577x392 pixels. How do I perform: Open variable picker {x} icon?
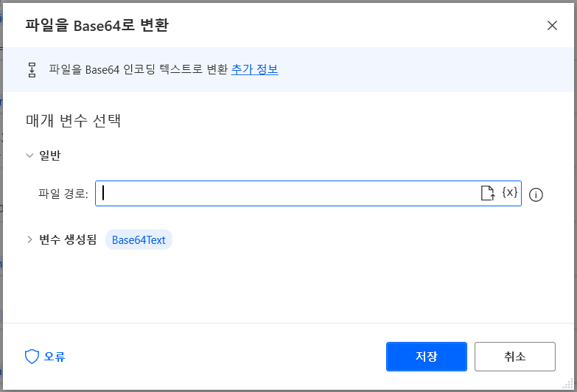[510, 192]
